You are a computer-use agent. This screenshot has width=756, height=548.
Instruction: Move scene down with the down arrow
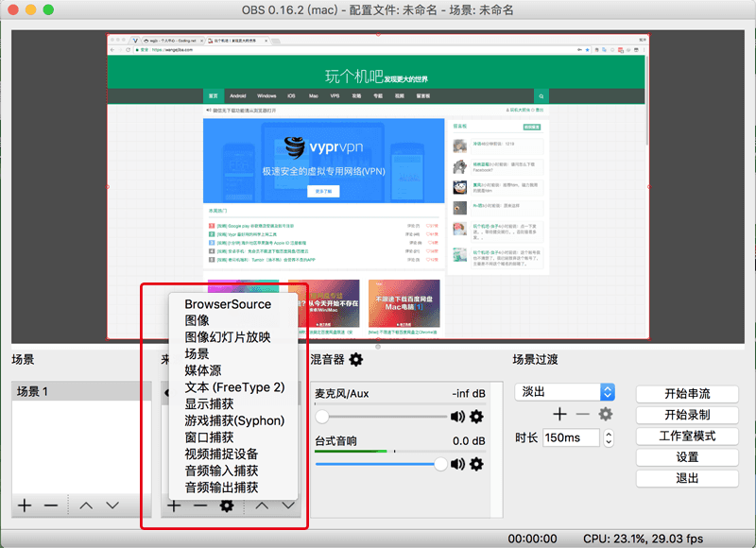(112, 505)
